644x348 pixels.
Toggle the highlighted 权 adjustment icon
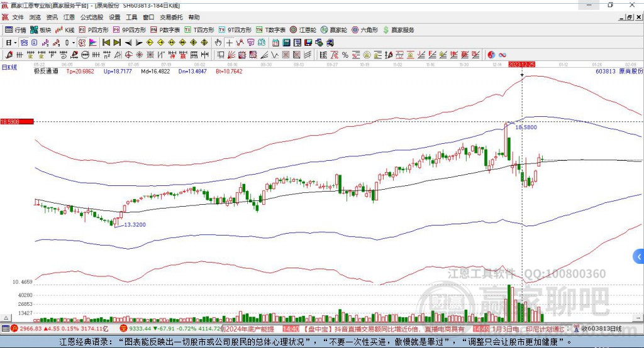[82, 43]
